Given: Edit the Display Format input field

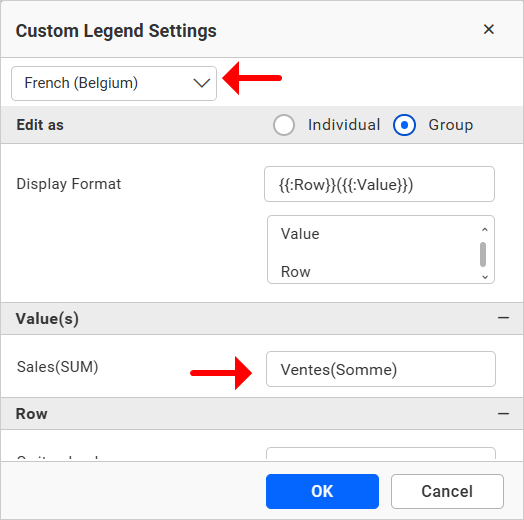Looking at the screenshot, I should click(x=379, y=184).
